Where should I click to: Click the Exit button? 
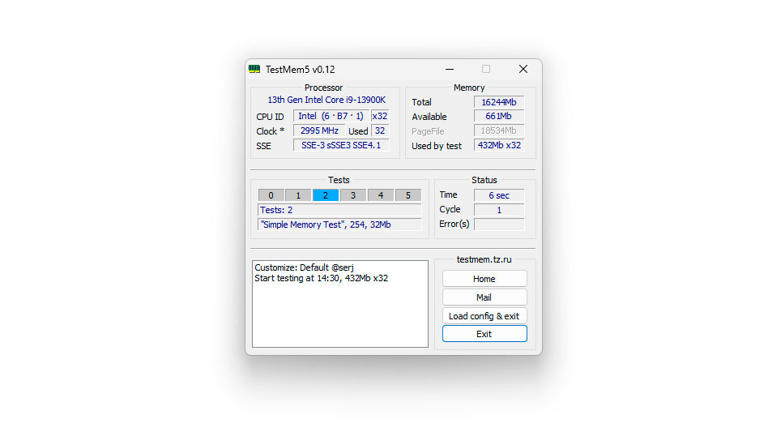484,334
